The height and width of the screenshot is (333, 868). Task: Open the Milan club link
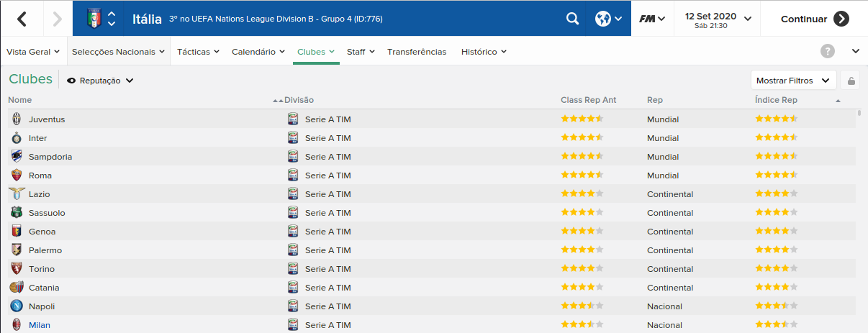coord(40,325)
